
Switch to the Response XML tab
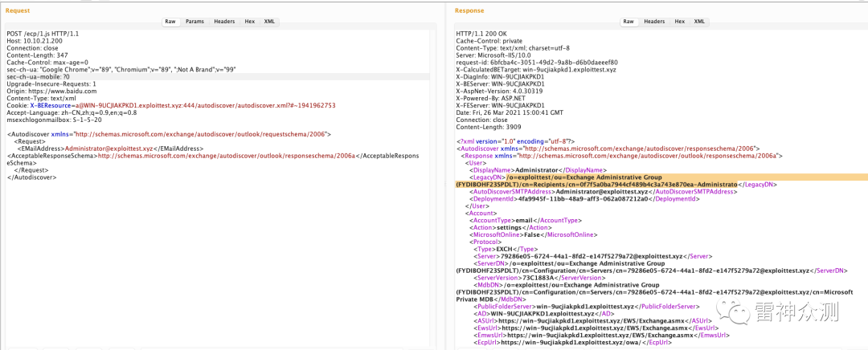click(x=699, y=22)
